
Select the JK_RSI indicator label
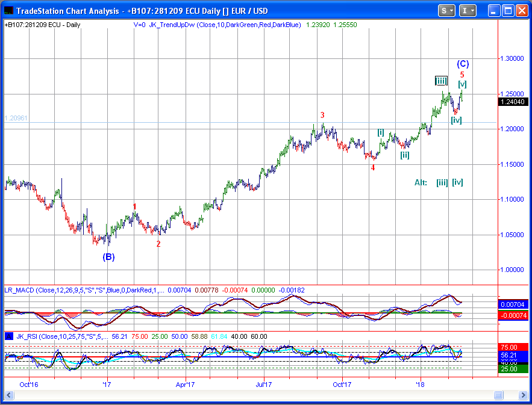point(62,336)
